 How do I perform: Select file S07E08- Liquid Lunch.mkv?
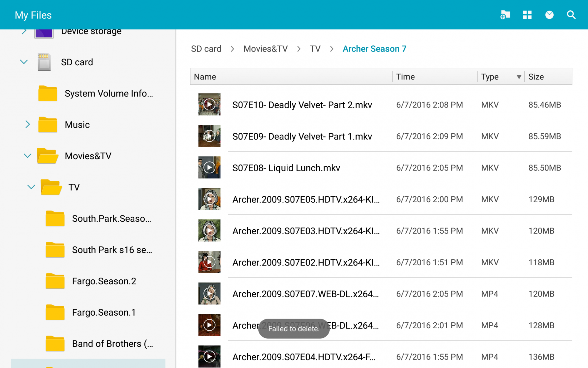[286, 168]
